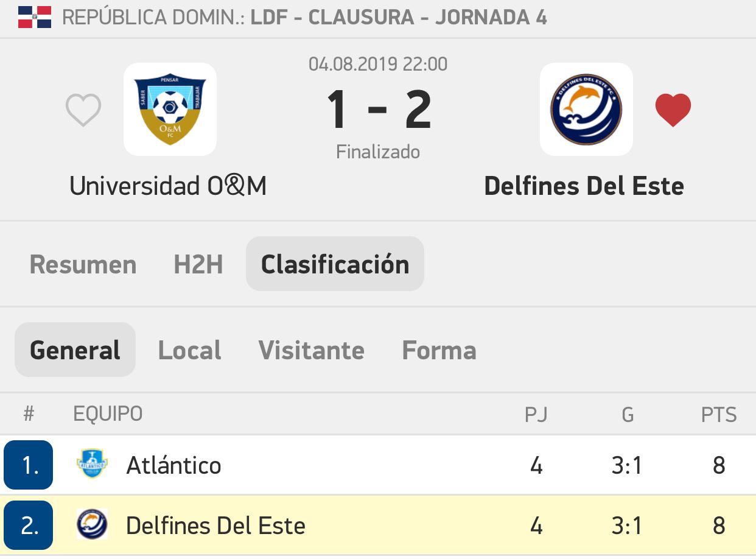Click the 1 - 2 final score
Image resolution: width=756 pixels, height=559 pixels.
tap(379, 110)
